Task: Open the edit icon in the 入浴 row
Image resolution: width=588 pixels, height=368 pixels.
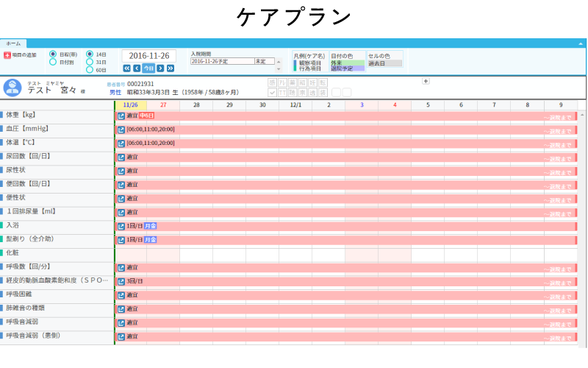Action: pos(121,226)
